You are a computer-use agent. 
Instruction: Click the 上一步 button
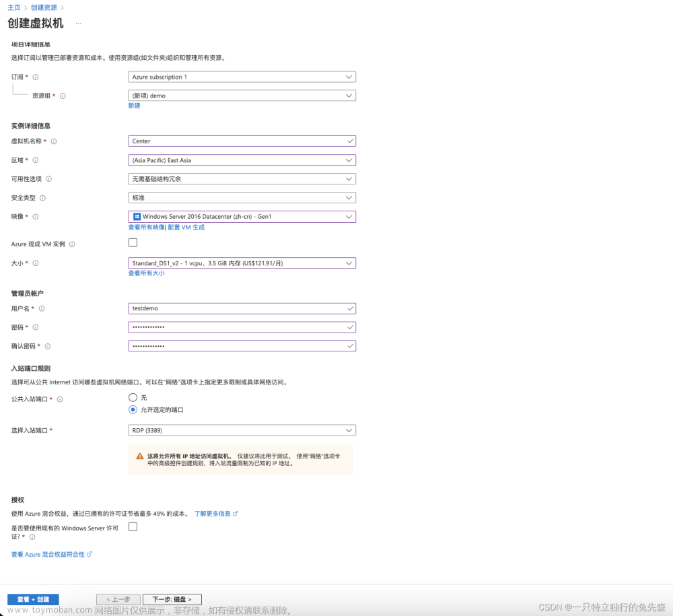coord(118,599)
